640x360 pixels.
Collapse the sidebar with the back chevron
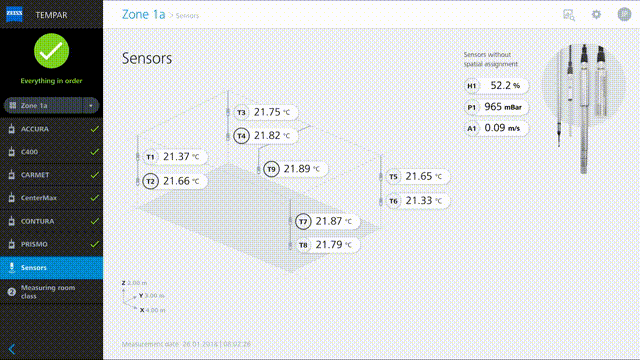[x=12, y=349]
